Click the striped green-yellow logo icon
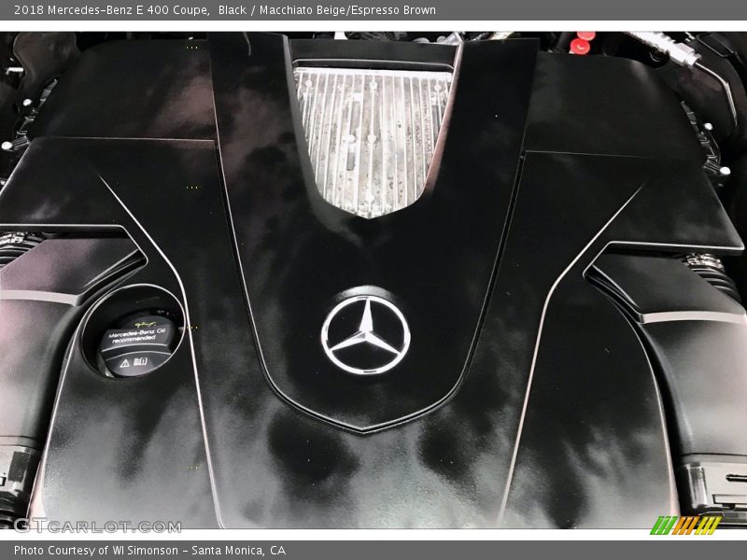Viewport: 747px width, 560px height. click(x=685, y=525)
